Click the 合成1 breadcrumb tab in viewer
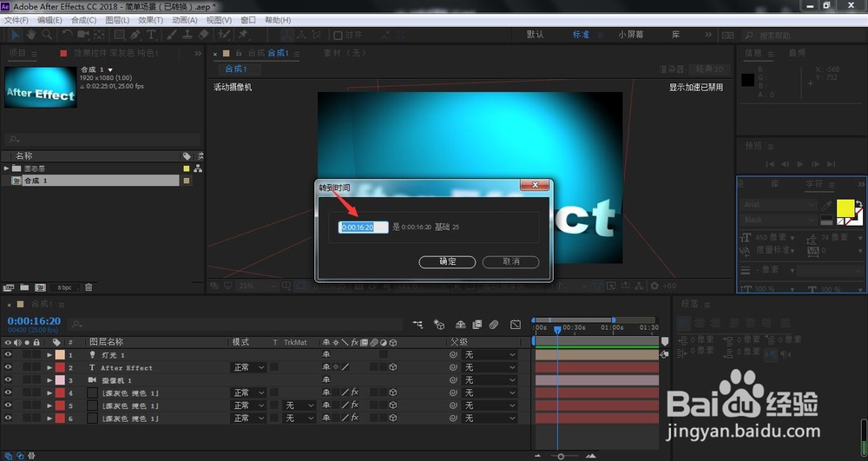Image resolution: width=868 pixels, height=461 pixels. 236,69
